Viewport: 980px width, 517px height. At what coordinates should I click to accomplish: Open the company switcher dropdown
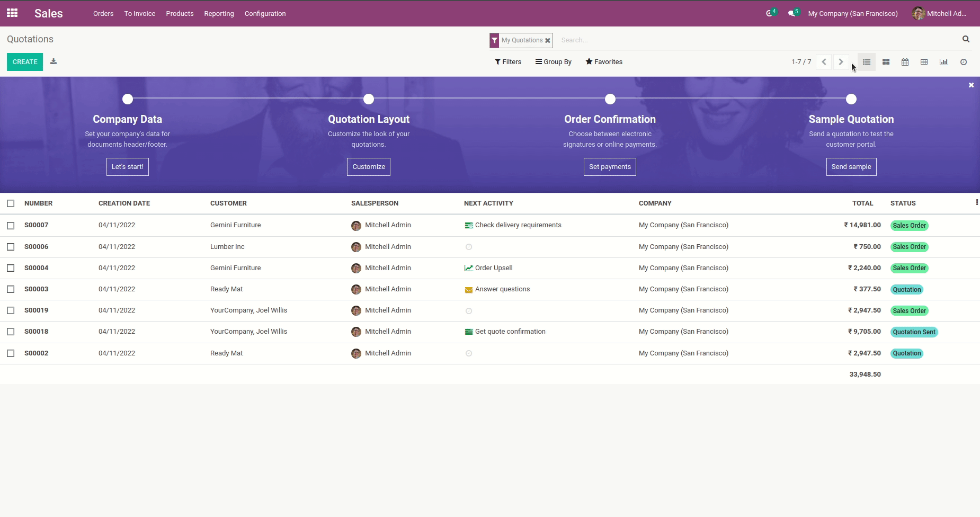point(853,13)
